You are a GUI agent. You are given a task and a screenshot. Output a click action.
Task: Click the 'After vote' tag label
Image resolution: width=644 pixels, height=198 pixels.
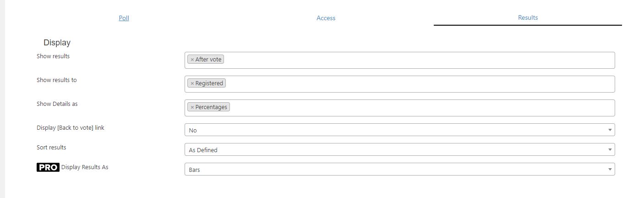tap(208, 60)
